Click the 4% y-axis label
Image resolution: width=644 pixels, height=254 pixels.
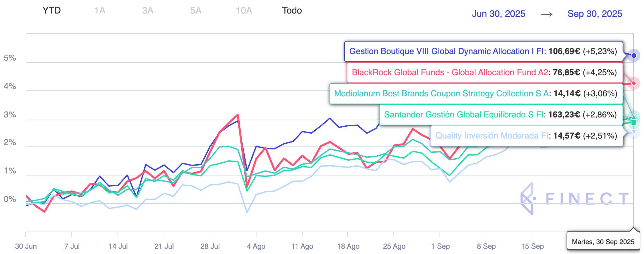(x=10, y=86)
